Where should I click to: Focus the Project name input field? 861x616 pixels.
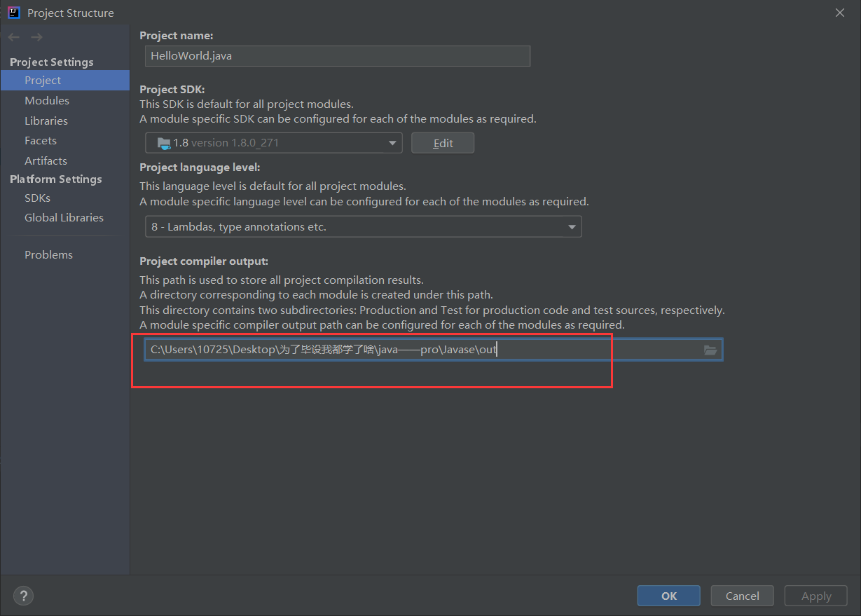tap(338, 56)
